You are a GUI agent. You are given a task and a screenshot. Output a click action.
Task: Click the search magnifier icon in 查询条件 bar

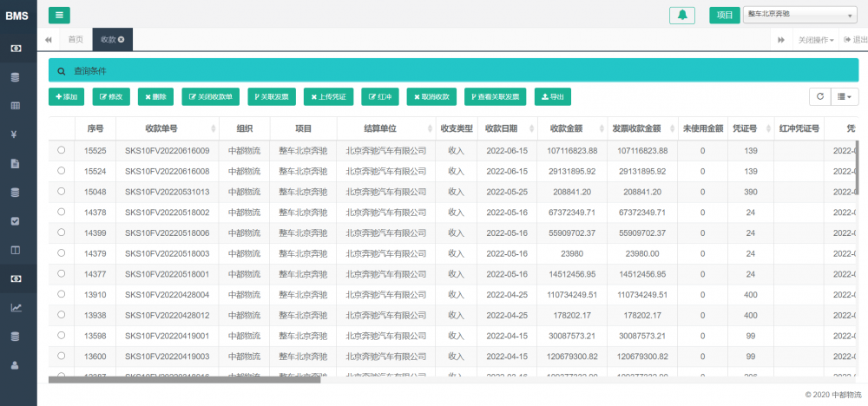[x=62, y=71]
